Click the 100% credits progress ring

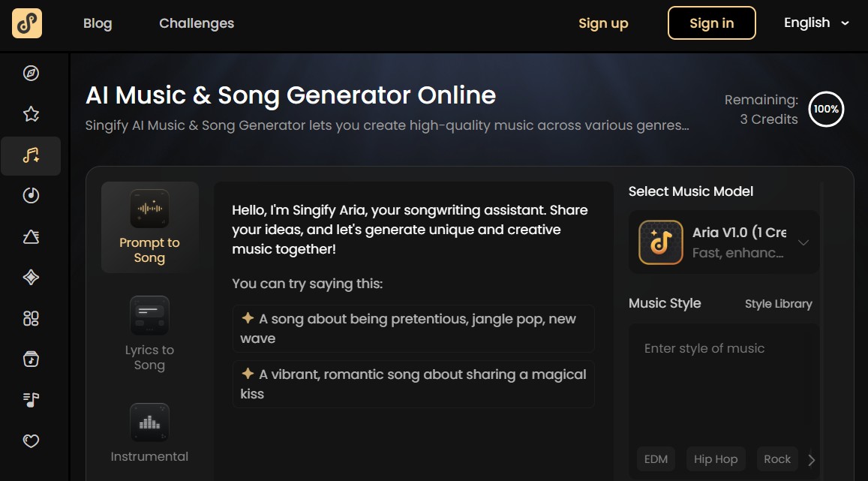pyautogui.click(x=826, y=110)
